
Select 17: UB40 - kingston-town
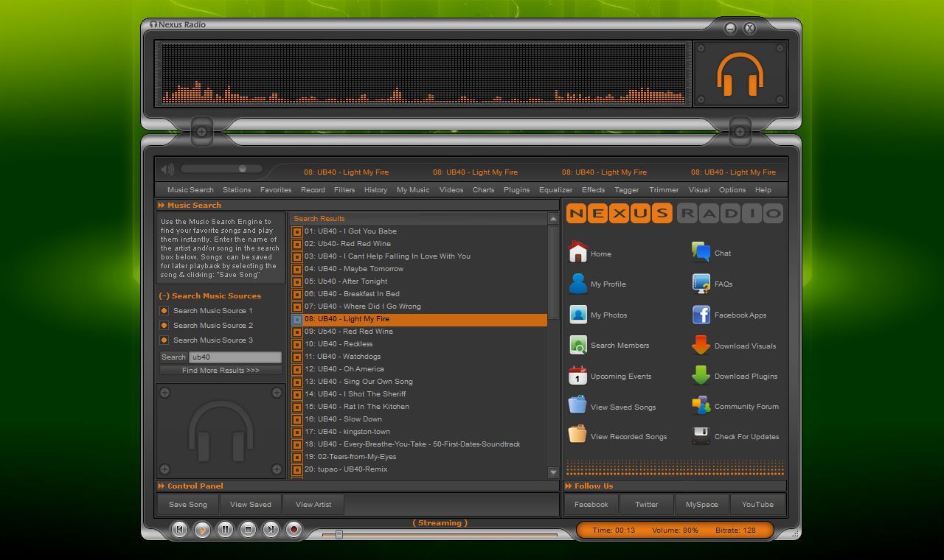[x=347, y=432]
